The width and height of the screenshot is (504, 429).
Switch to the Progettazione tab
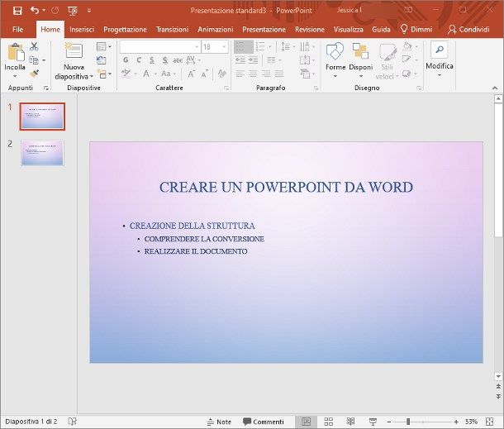point(125,30)
